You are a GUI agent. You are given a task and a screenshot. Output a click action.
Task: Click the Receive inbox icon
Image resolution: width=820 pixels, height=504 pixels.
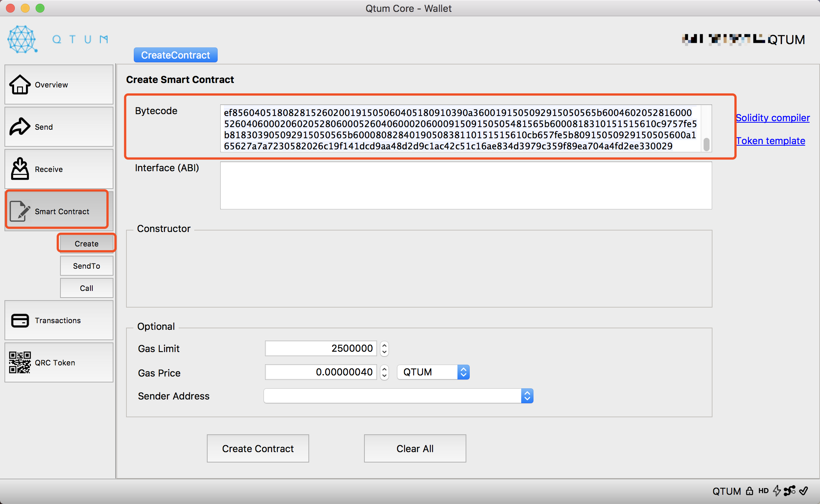pos(20,169)
